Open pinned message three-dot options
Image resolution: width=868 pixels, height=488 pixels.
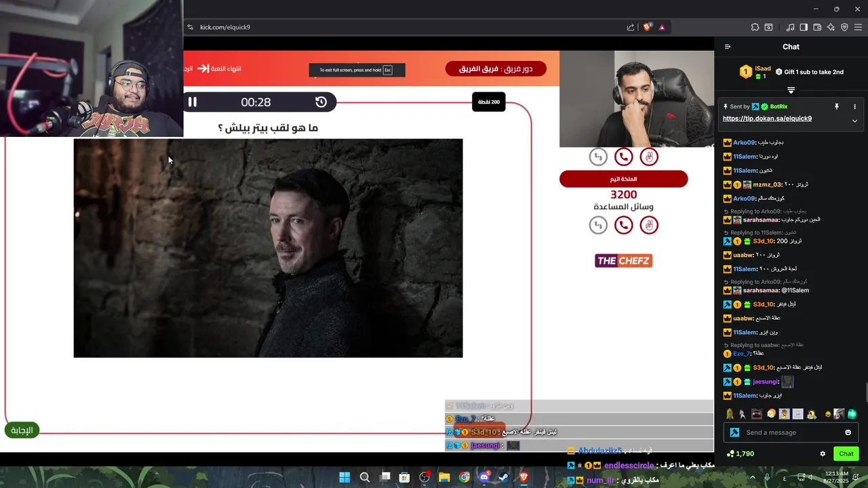(854, 106)
